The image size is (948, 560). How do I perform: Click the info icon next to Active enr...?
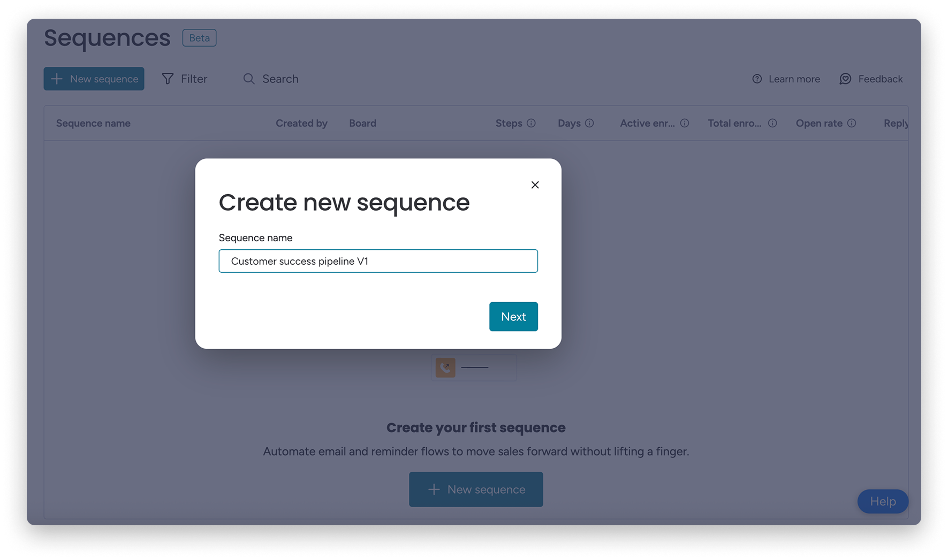click(x=685, y=123)
